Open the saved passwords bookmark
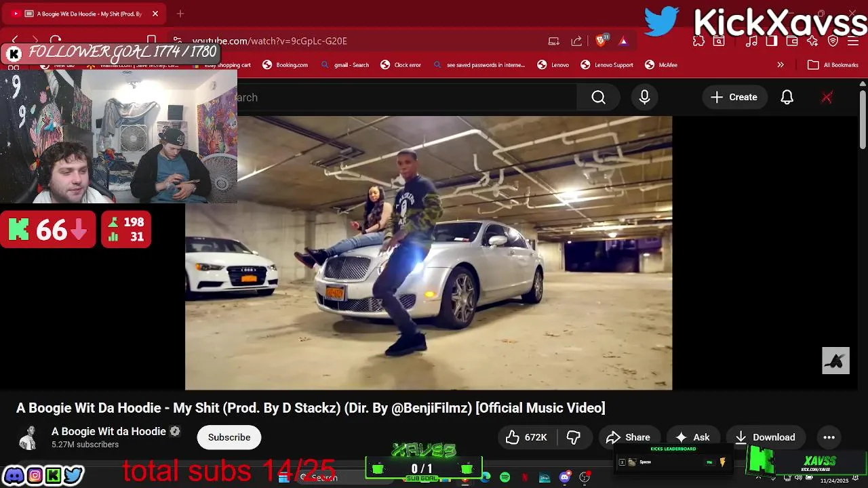The image size is (868, 488). pyautogui.click(x=479, y=65)
